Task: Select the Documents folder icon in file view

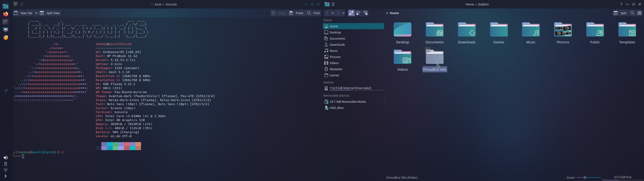Action: pyautogui.click(x=435, y=30)
